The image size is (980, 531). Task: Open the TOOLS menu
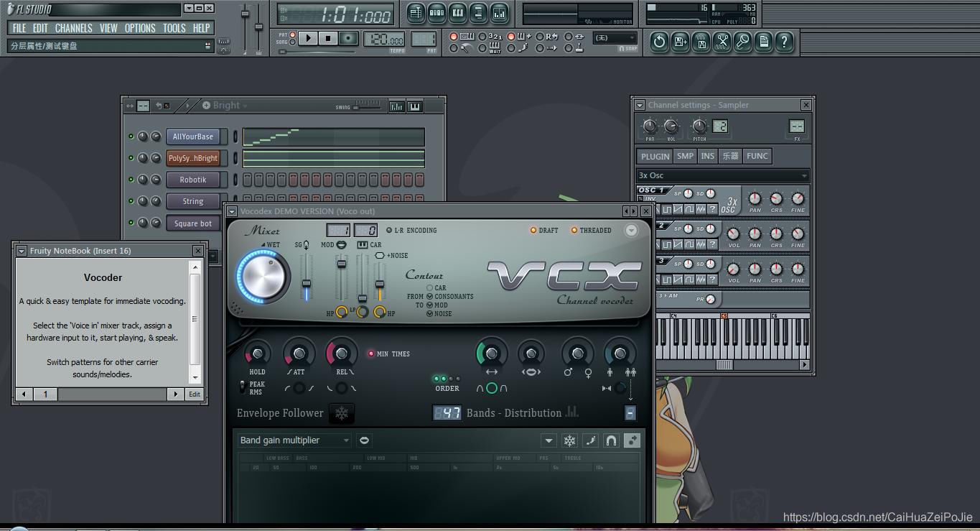coord(174,28)
